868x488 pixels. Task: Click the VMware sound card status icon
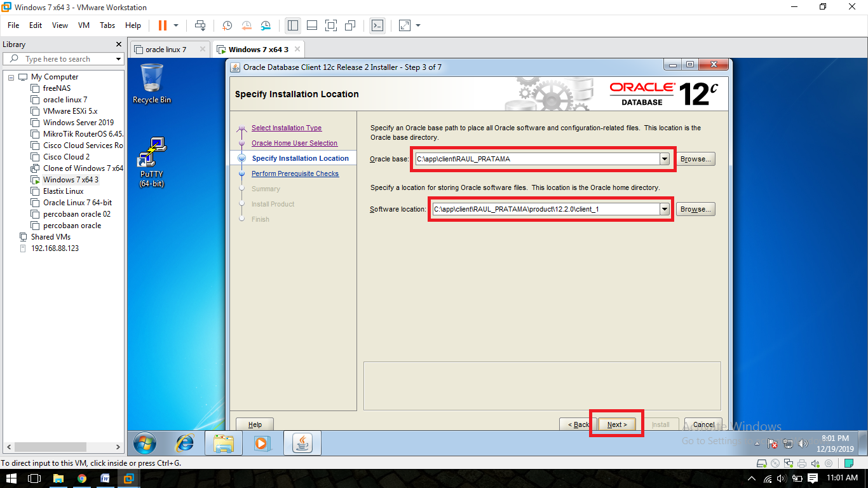pyautogui.click(x=815, y=463)
